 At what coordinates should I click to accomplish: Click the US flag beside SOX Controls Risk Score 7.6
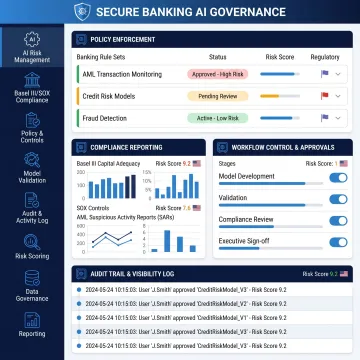tap(197, 208)
